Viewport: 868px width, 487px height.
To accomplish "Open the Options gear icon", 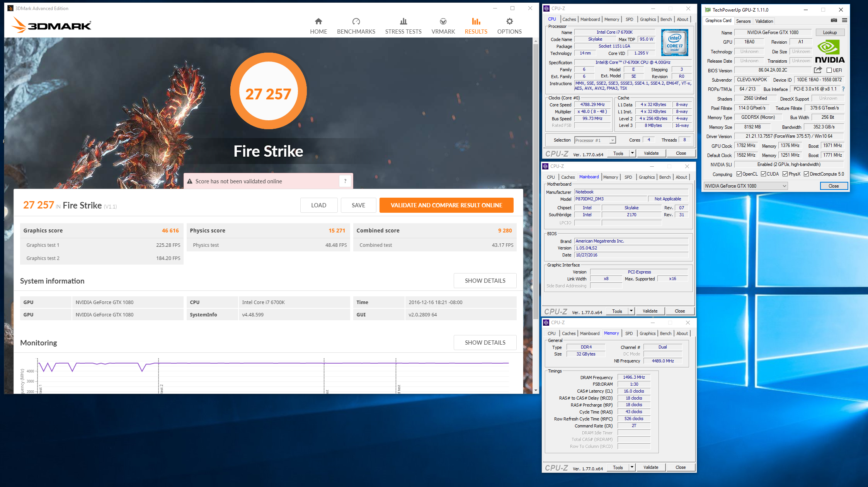I will tap(509, 21).
